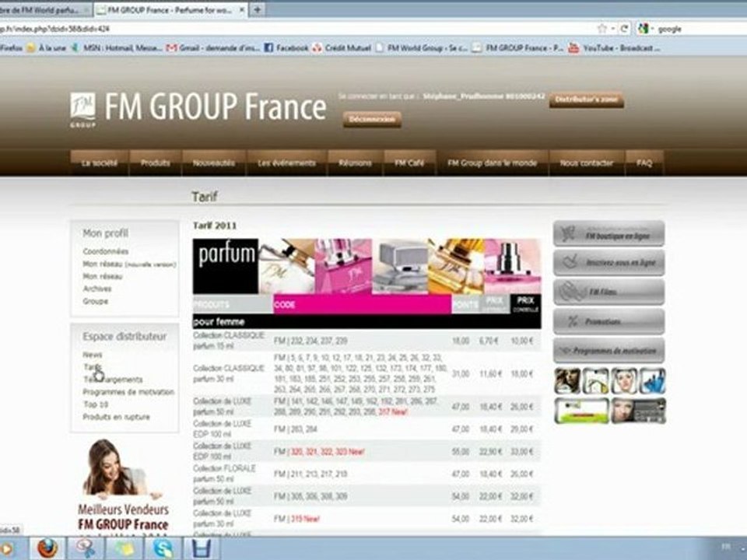Open the Nouveautés menu

pyautogui.click(x=214, y=163)
